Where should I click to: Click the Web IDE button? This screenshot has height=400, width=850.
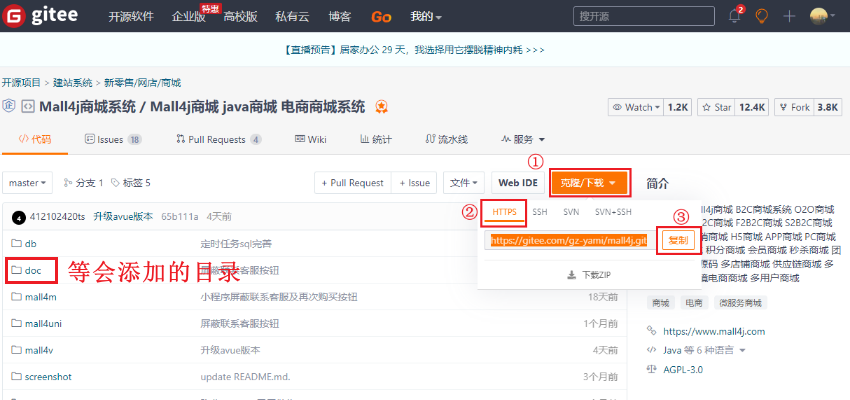click(x=518, y=183)
